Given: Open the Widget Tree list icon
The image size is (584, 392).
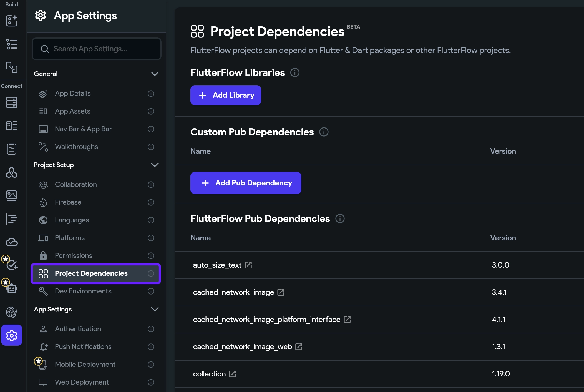Looking at the screenshot, I should pyautogui.click(x=12, y=44).
